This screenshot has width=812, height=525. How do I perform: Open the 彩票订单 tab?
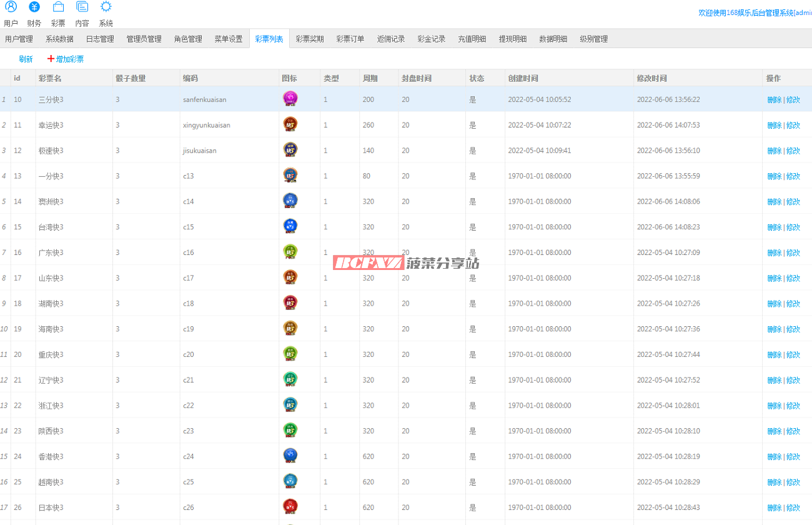click(x=350, y=39)
